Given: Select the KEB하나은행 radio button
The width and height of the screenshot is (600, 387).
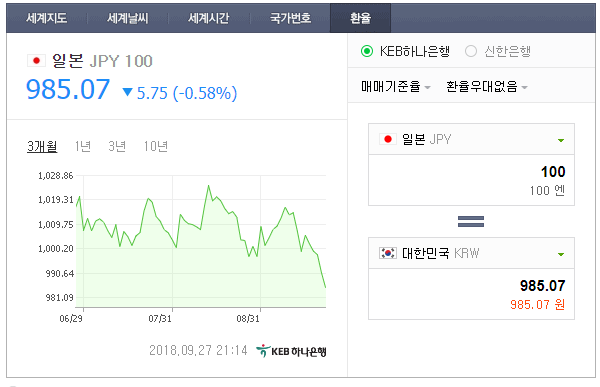Looking at the screenshot, I should click(367, 51).
